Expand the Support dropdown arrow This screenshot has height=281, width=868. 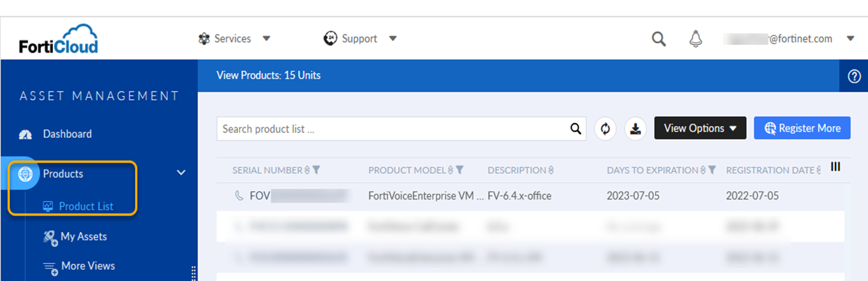point(393,38)
